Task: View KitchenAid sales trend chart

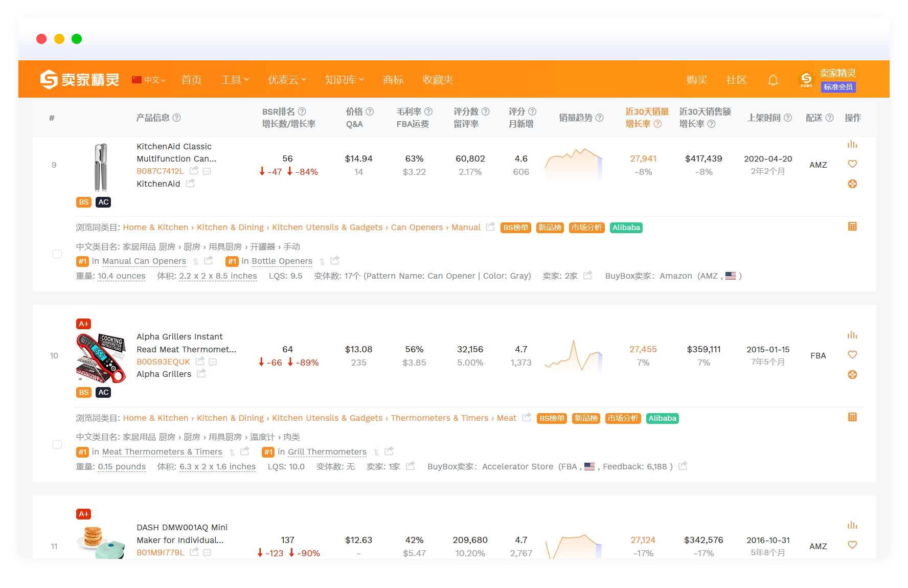Action: [574, 165]
